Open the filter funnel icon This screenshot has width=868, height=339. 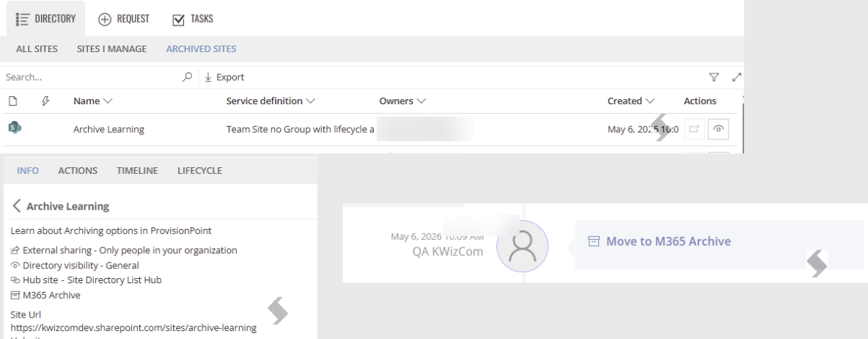point(714,77)
